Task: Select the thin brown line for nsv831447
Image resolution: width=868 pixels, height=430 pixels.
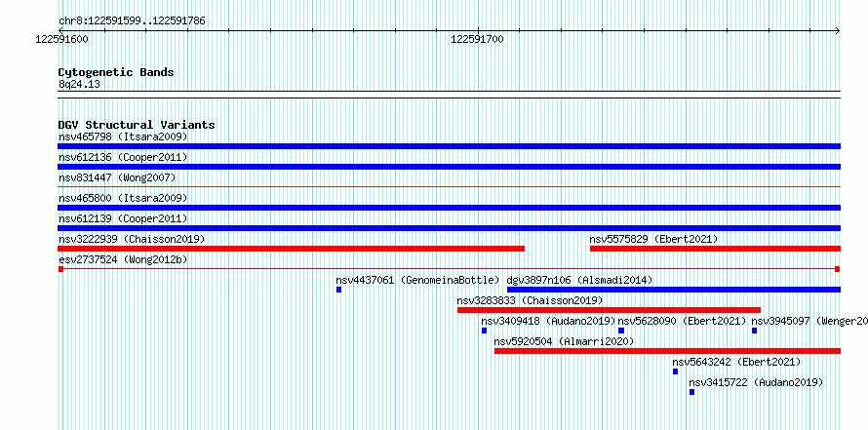Action: [449, 187]
